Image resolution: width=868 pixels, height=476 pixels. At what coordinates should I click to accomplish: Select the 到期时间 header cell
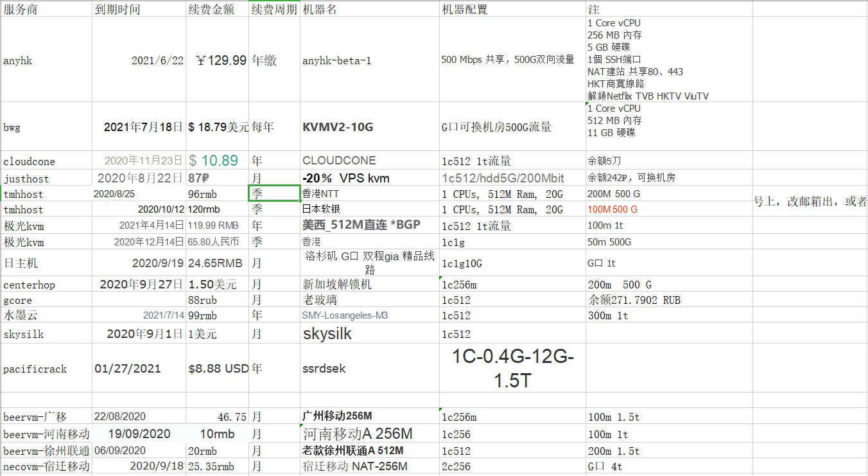click(x=139, y=9)
